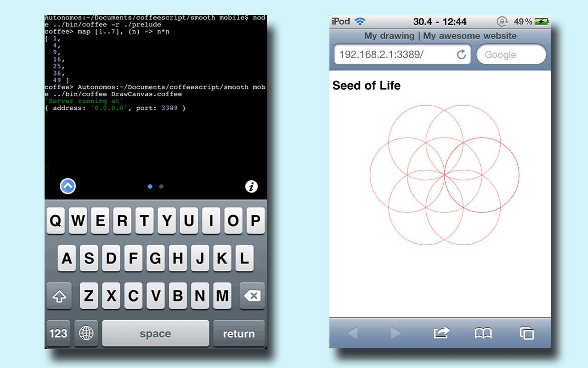Tap the 49 % battery percentage
Image resolution: width=588 pixels, height=368 pixels.
pyautogui.click(x=523, y=22)
